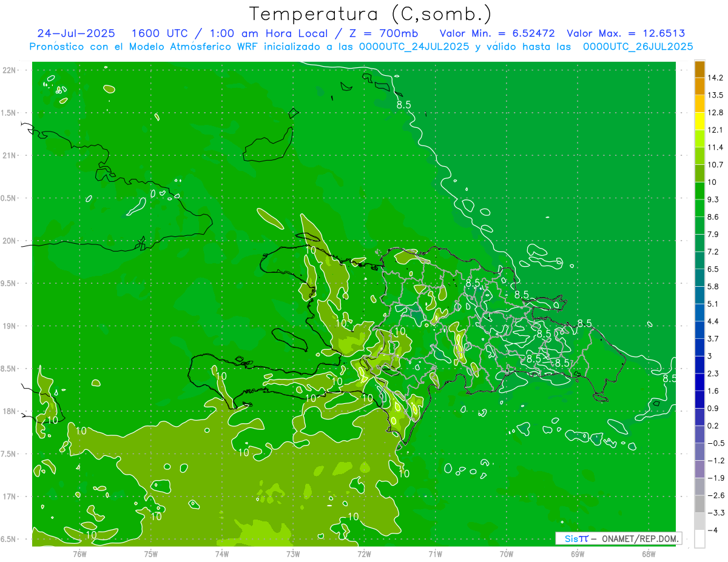Click the title 'Temperatura (C,somb.)'
The height and width of the screenshot is (562, 728).
click(x=371, y=14)
